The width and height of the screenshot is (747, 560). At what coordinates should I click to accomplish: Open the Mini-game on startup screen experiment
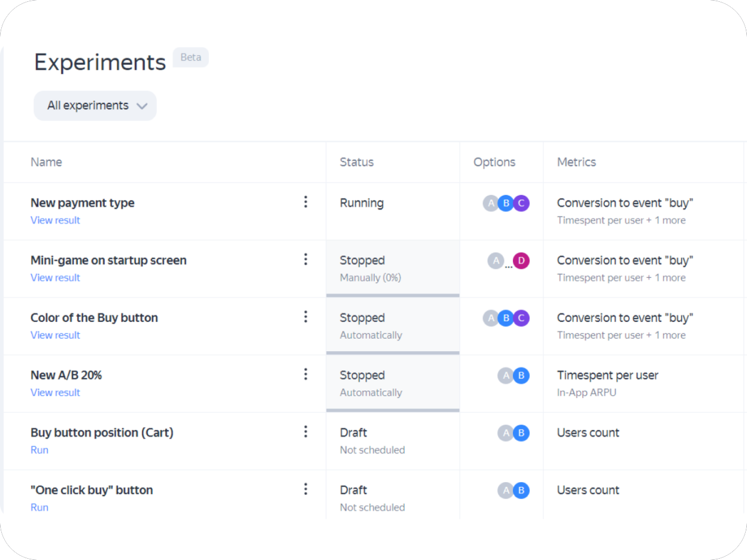pyautogui.click(x=108, y=260)
